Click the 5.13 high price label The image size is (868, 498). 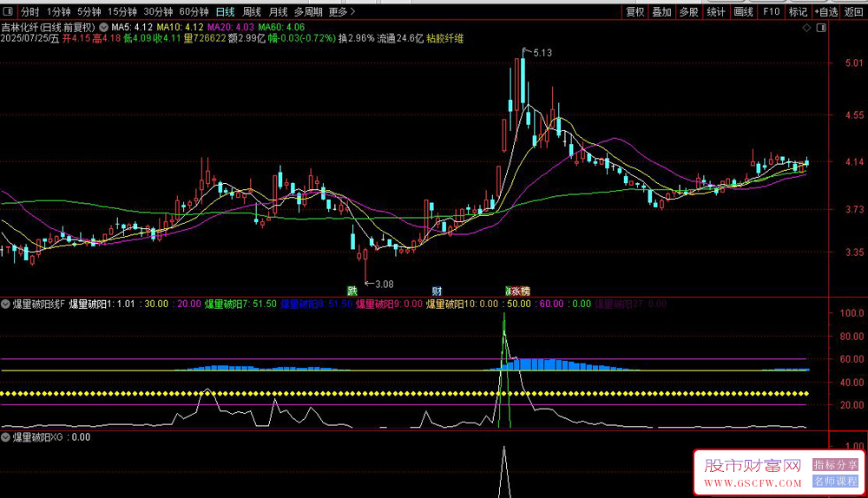pyautogui.click(x=542, y=53)
